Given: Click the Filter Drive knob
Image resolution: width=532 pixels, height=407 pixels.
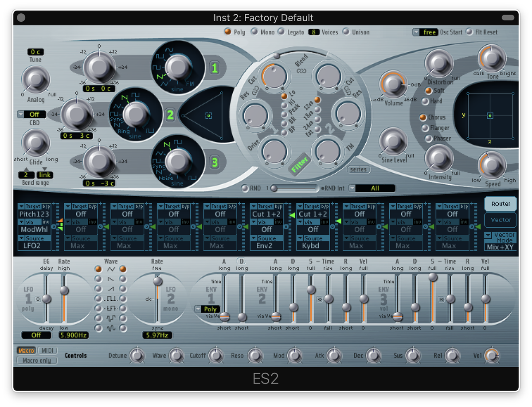Looking at the screenshot, I should pos(274,152).
